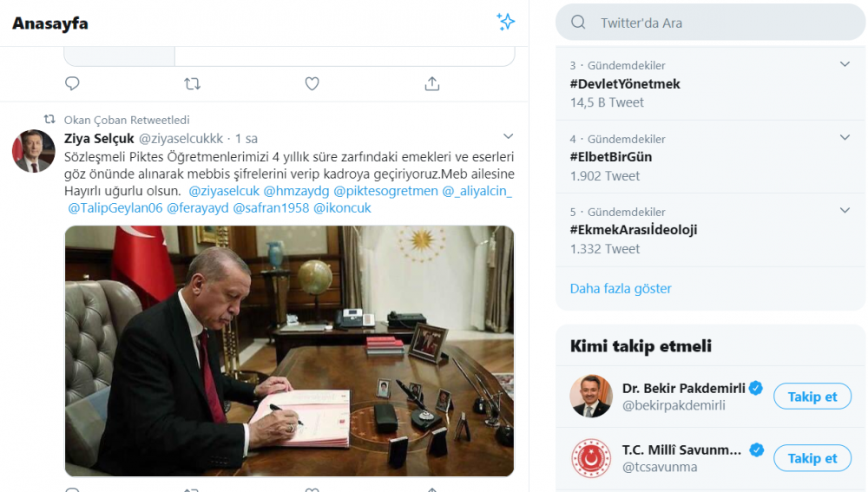
Task: Open the chevron menu for #ElbetBirGün trend
Action: (845, 138)
